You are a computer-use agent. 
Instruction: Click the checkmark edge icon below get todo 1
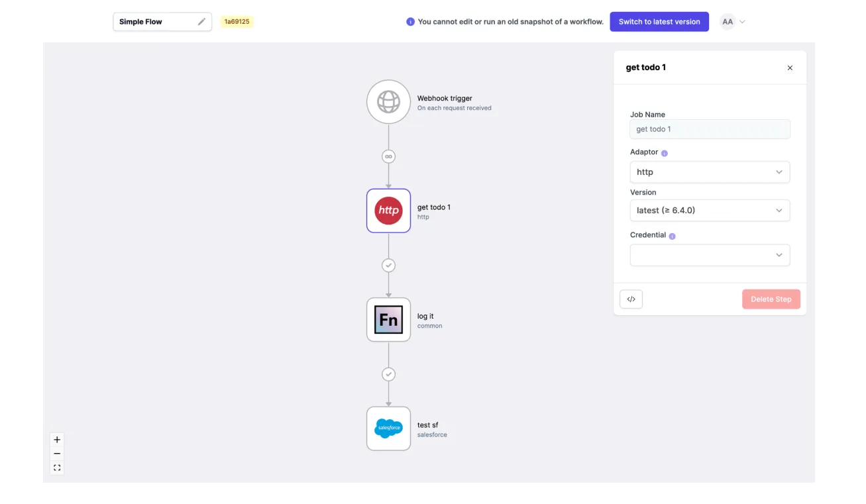(388, 266)
